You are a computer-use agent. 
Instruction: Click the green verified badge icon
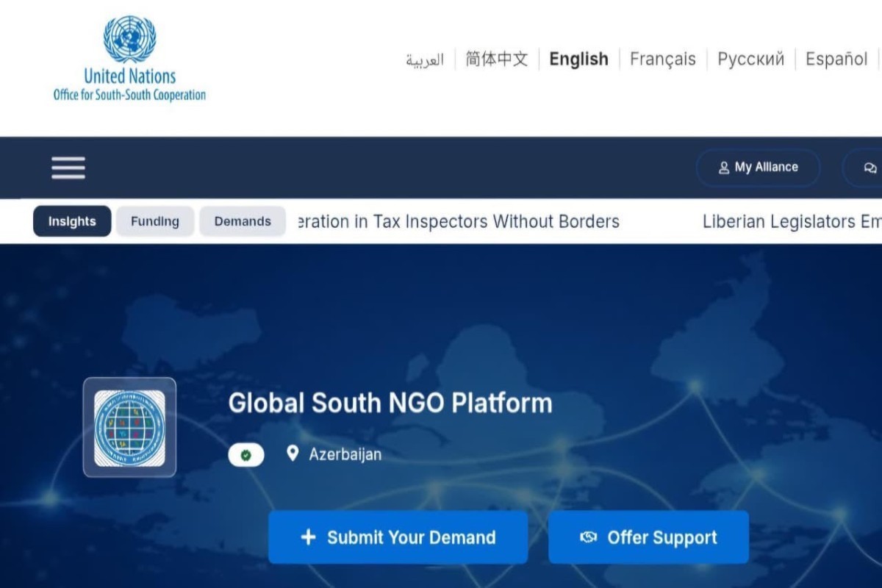click(x=246, y=455)
